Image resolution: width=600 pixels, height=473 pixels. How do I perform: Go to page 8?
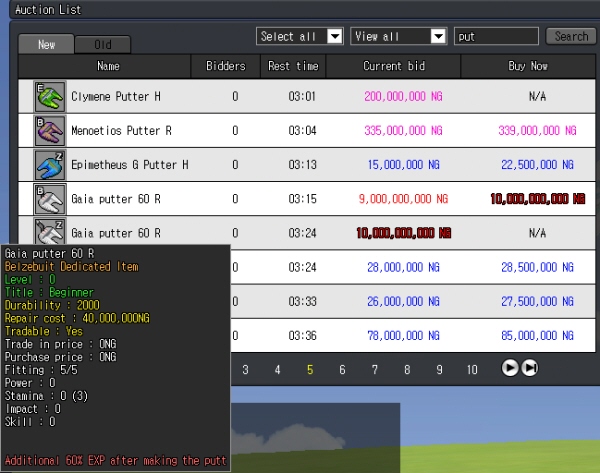coord(407,370)
